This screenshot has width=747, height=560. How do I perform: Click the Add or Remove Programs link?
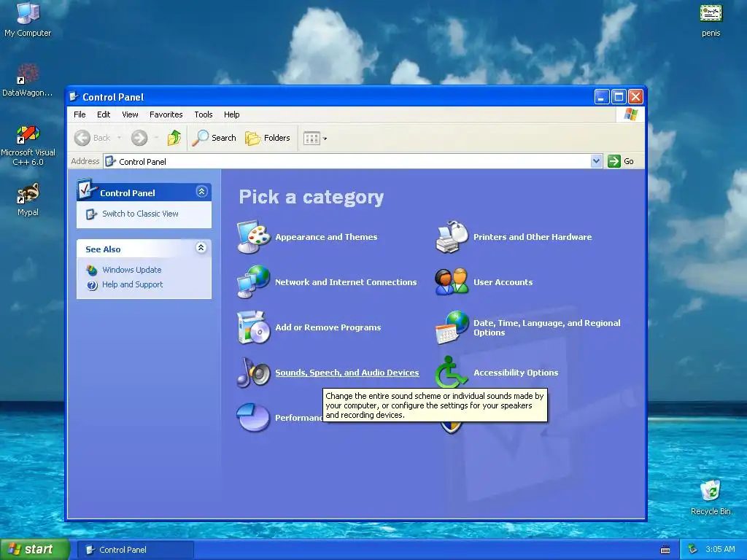pyautogui.click(x=328, y=327)
